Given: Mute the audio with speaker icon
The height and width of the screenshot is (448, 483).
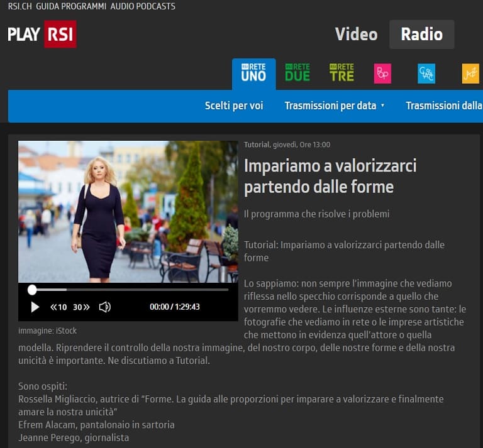Looking at the screenshot, I should [105, 307].
